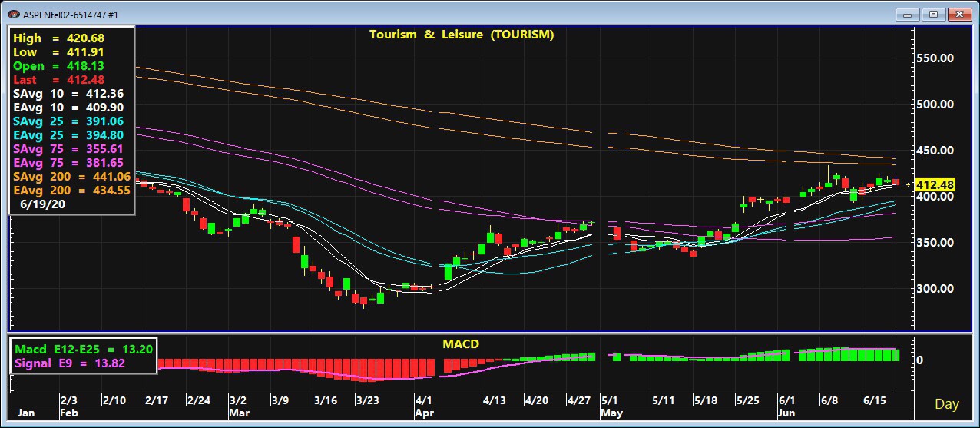Click the yellow 412.48 last price tag
This screenshot has height=428, width=980.
coord(935,184)
